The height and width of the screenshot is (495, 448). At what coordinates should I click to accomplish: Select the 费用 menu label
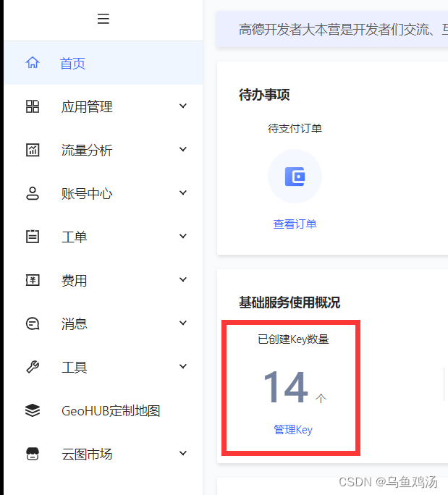coord(75,280)
